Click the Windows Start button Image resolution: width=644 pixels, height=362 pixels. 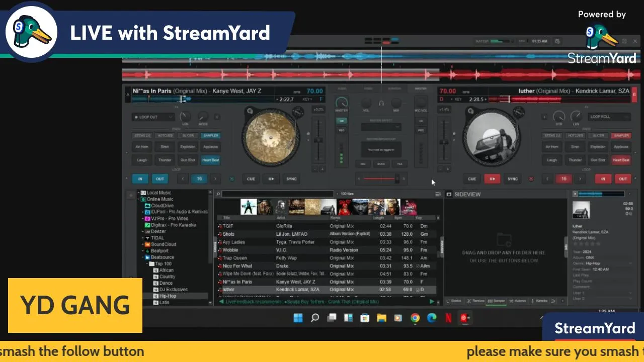298,318
